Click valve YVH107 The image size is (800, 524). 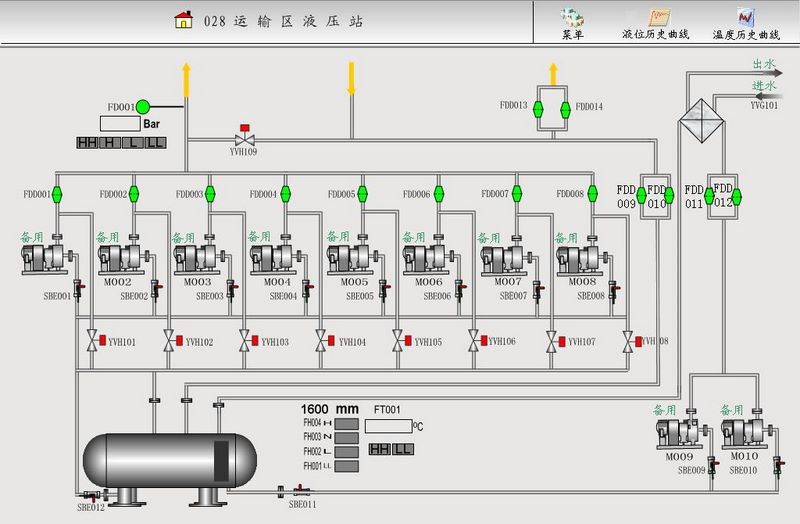(556, 342)
